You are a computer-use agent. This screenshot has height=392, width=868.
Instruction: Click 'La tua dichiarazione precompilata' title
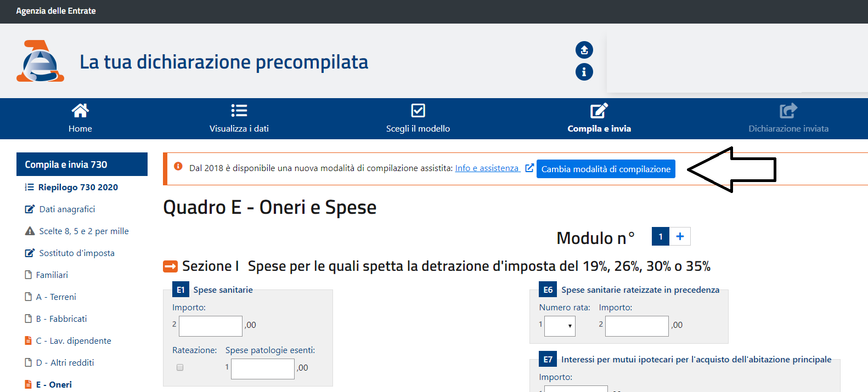click(224, 62)
